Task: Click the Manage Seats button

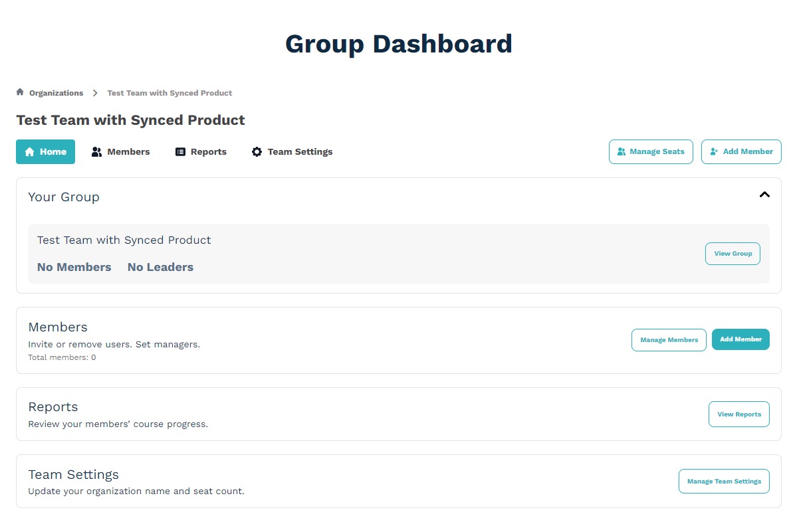Action: click(x=651, y=151)
